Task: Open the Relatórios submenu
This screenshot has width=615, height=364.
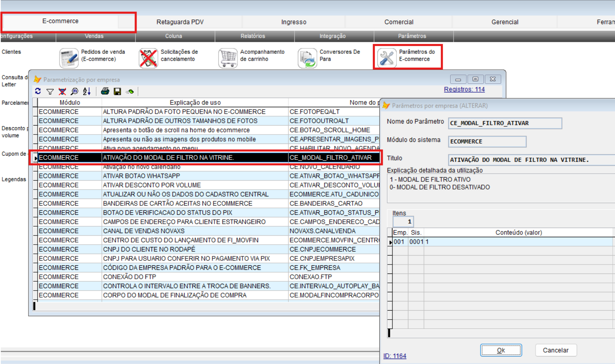Action: point(253,36)
